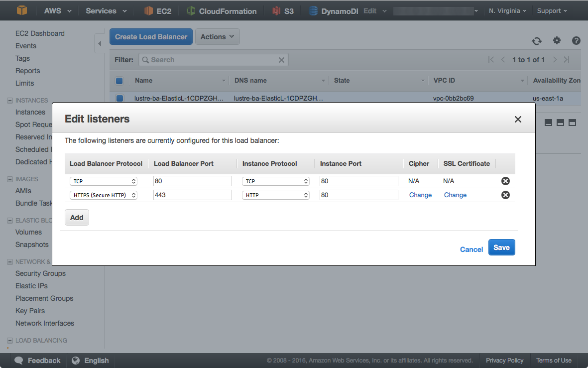Open the Services menu in top bar
The width and height of the screenshot is (588, 368).
click(x=106, y=11)
